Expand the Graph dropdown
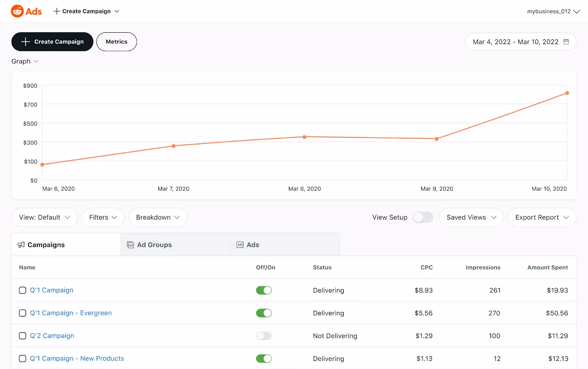588x369 pixels. tap(25, 61)
